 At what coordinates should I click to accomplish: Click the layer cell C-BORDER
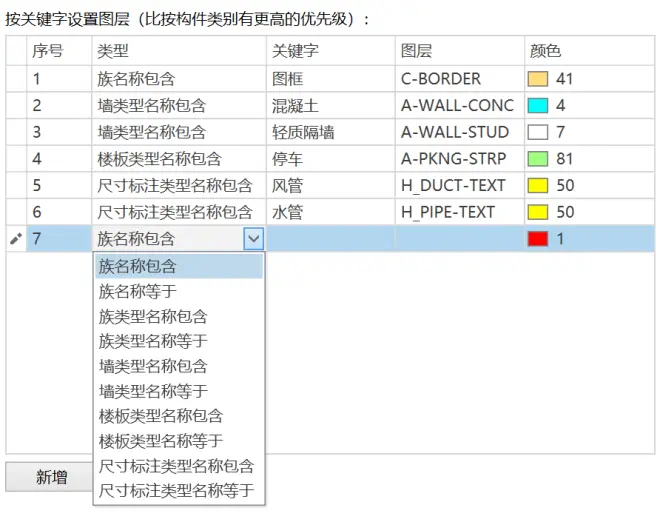[x=460, y=79]
